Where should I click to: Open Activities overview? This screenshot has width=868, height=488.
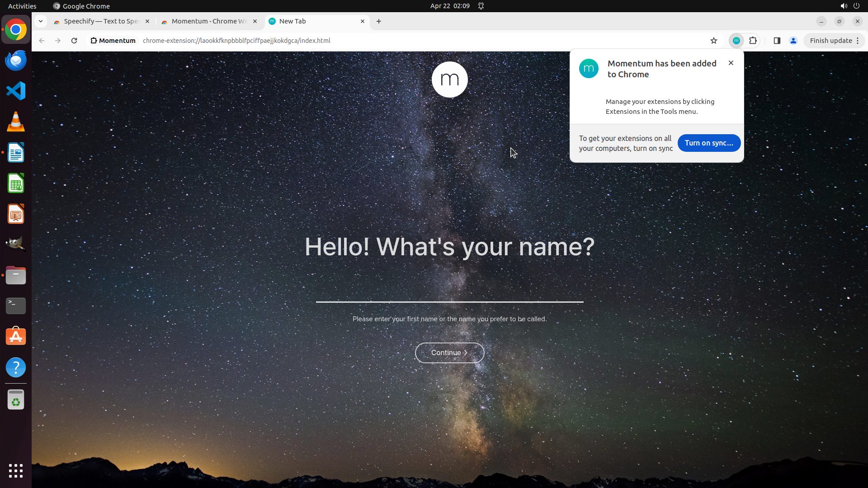pyautogui.click(x=22, y=6)
